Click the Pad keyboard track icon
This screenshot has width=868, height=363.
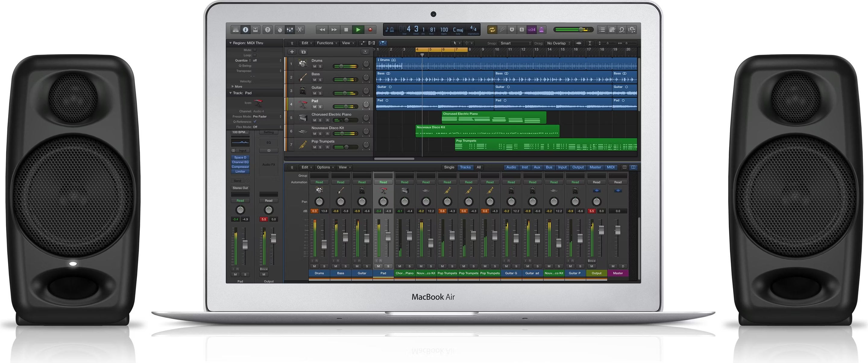(x=303, y=104)
